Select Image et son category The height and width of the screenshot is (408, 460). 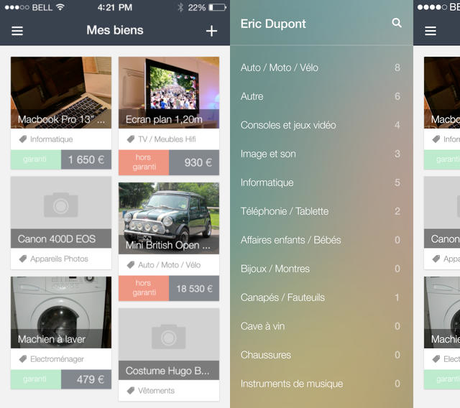pos(321,154)
